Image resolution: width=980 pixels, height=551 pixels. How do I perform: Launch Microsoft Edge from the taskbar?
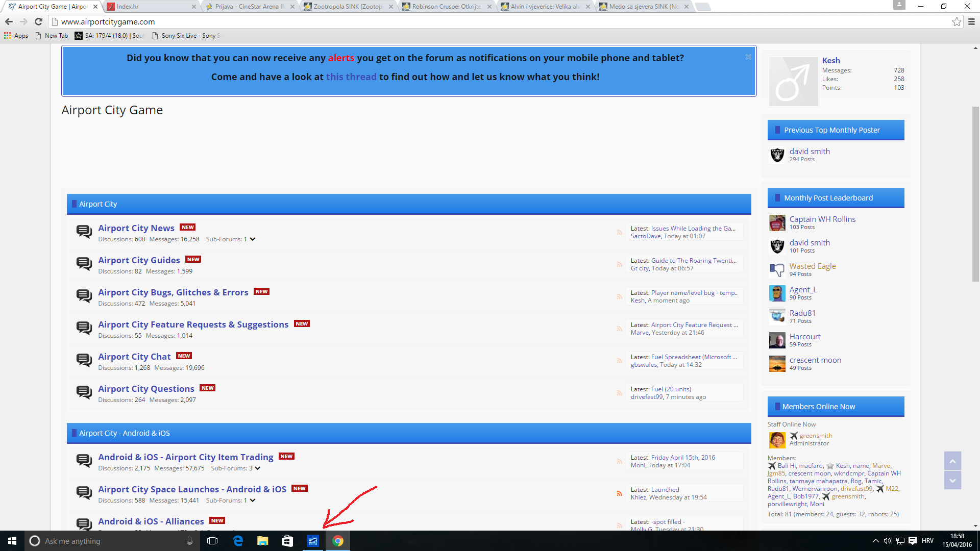coord(238,541)
